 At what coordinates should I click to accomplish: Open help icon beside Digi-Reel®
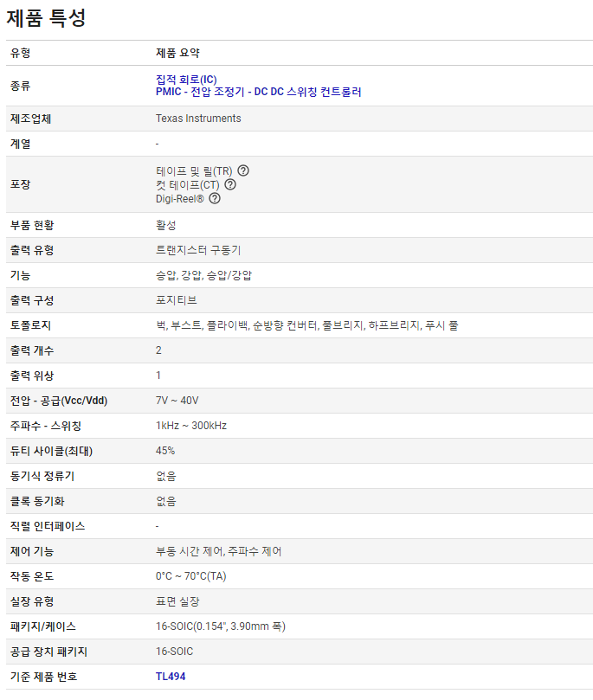pos(215,198)
